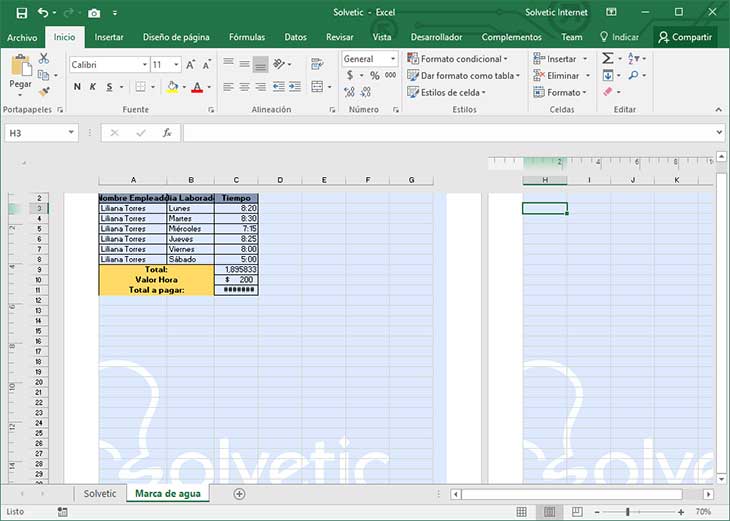The width and height of the screenshot is (730, 521).
Task: Apply thousands separator 000 icon
Action: tap(391, 75)
